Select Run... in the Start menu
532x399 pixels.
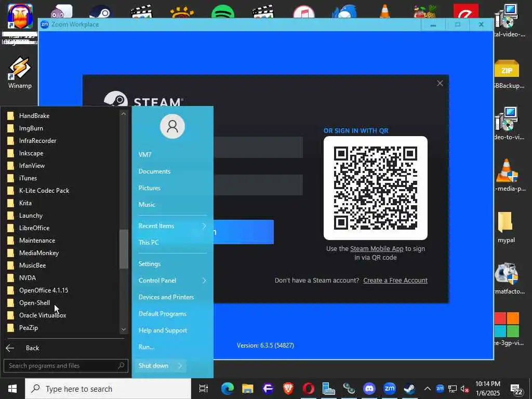pyautogui.click(x=146, y=347)
